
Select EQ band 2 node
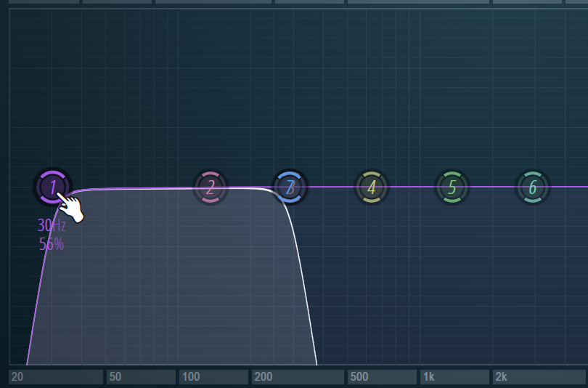(x=211, y=187)
